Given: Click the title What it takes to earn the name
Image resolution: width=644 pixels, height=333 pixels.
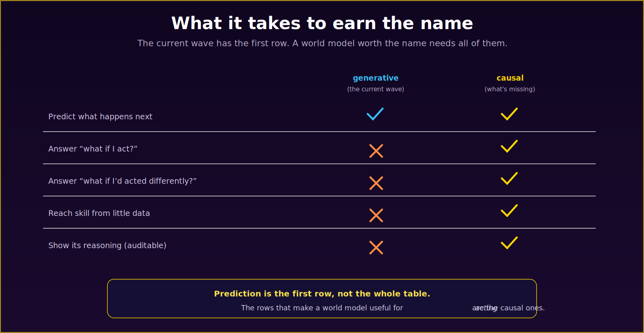Looking at the screenshot, I should pos(322,23).
